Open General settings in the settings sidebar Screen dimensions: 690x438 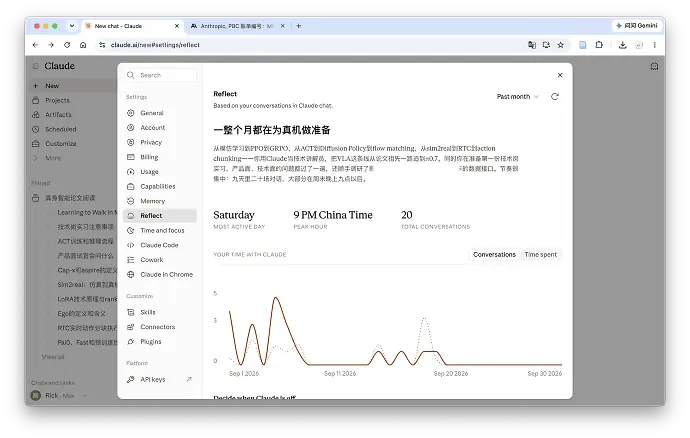[x=160, y=113]
